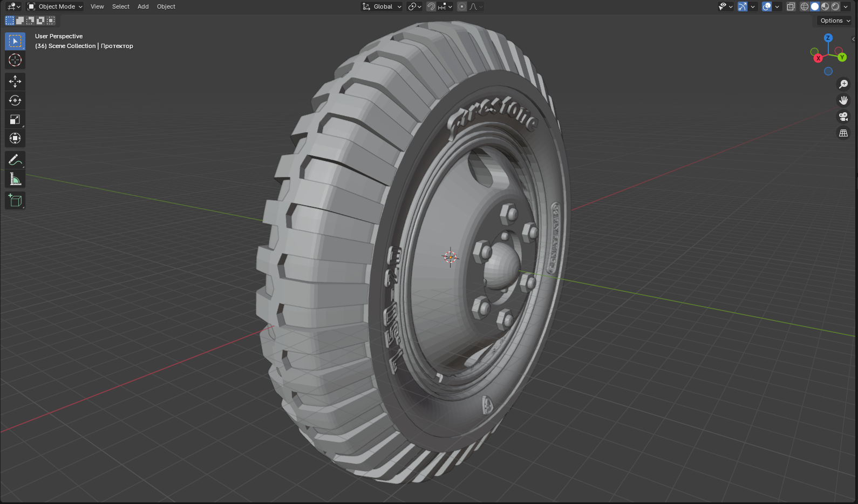Screen dimensions: 858x504
Task: Toggle snapping magnet on
Action: [x=431, y=6]
